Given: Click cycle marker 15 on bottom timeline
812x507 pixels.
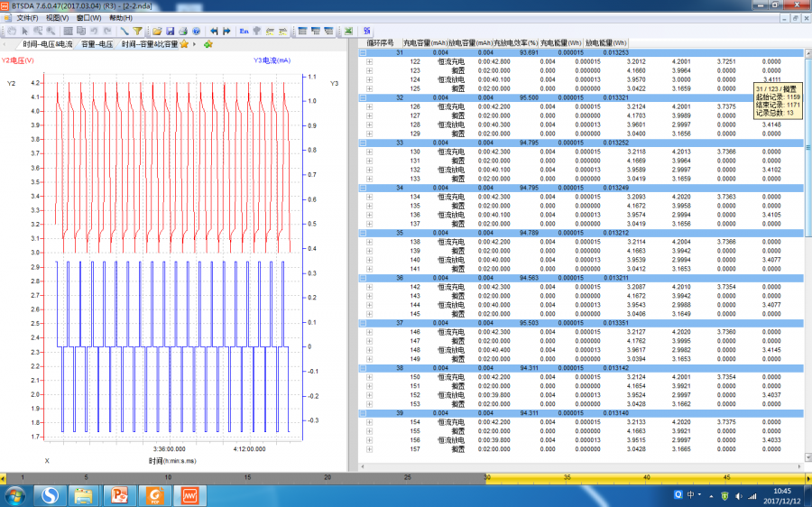Looking at the screenshot, I should 247,477.
